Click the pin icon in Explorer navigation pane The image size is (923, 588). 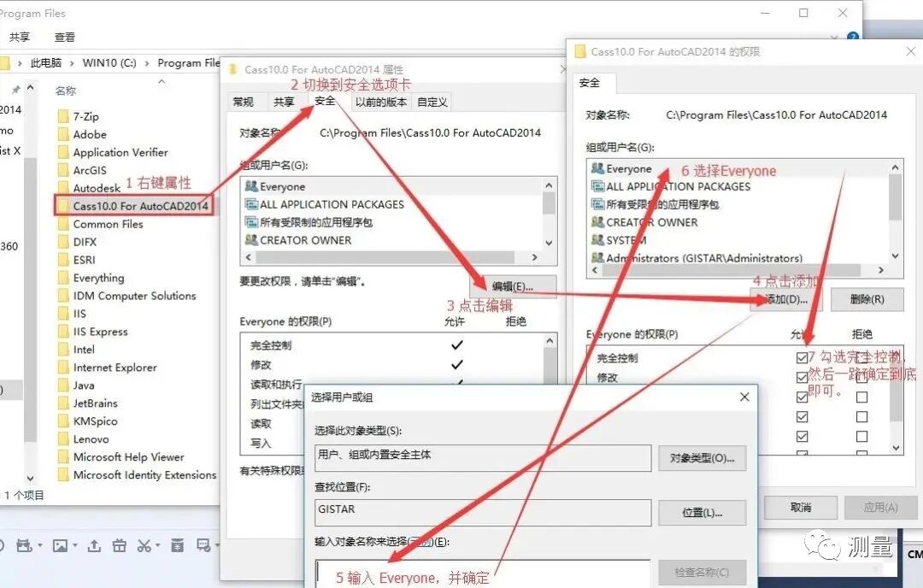point(16,90)
